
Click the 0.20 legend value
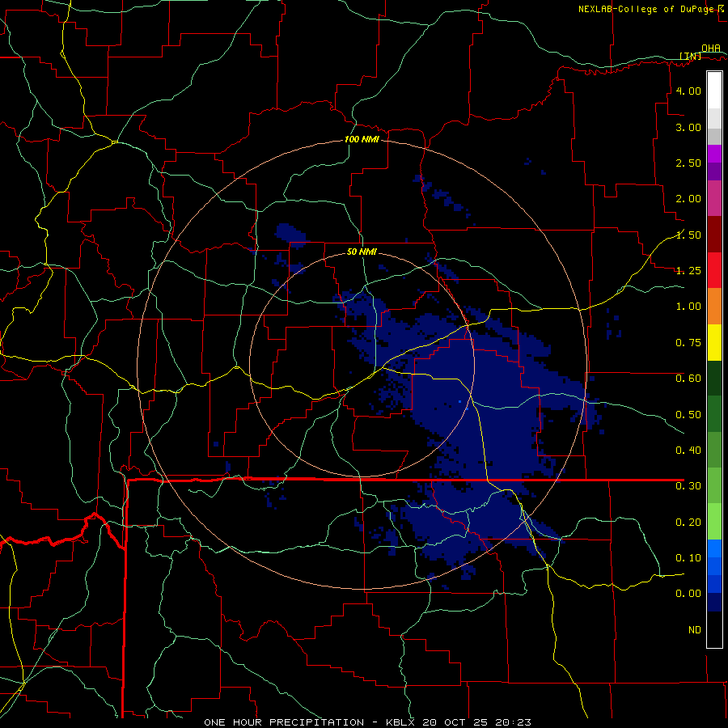click(688, 523)
